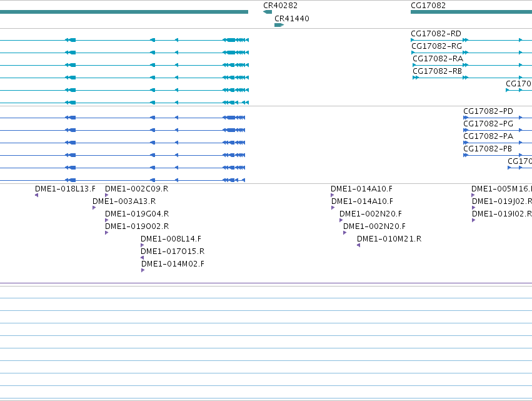Click the DME1-019J02 label
The height and width of the screenshot is (401, 532).
(x=502, y=201)
